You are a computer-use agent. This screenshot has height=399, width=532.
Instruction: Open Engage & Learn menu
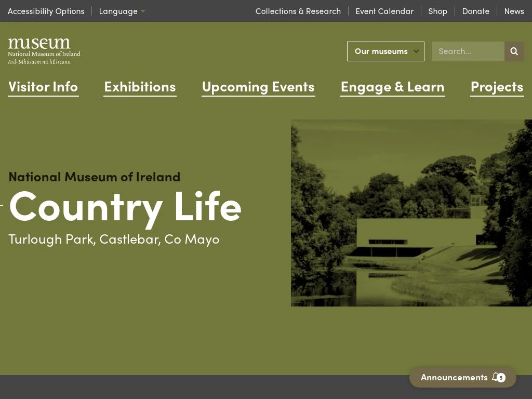(393, 87)
